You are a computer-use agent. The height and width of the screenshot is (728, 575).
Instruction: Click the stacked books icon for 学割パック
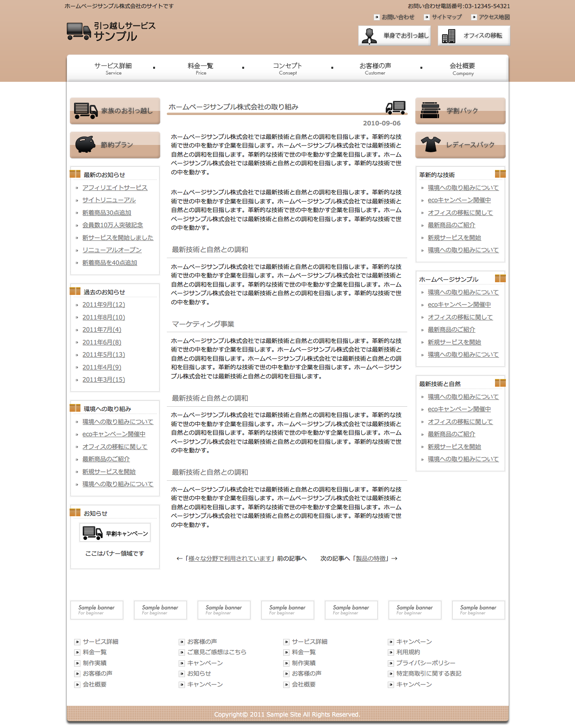tap(430, 110)
